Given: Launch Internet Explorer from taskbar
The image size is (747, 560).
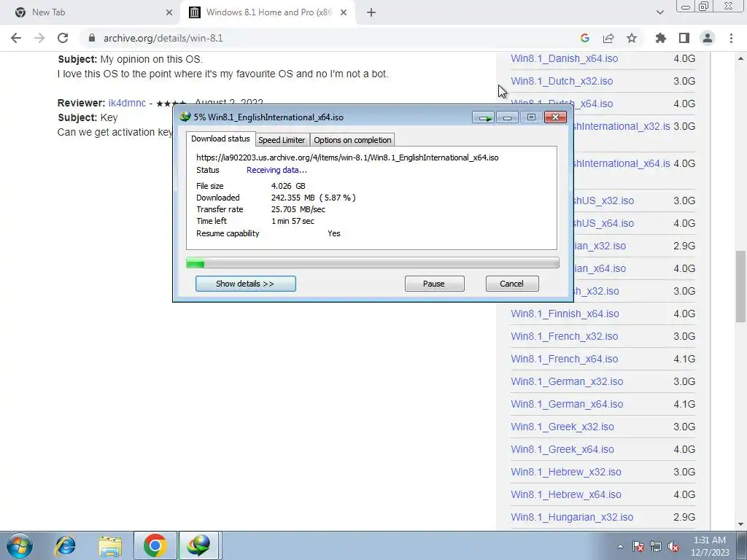Looking at the screenshot, I should click(65, 545).
